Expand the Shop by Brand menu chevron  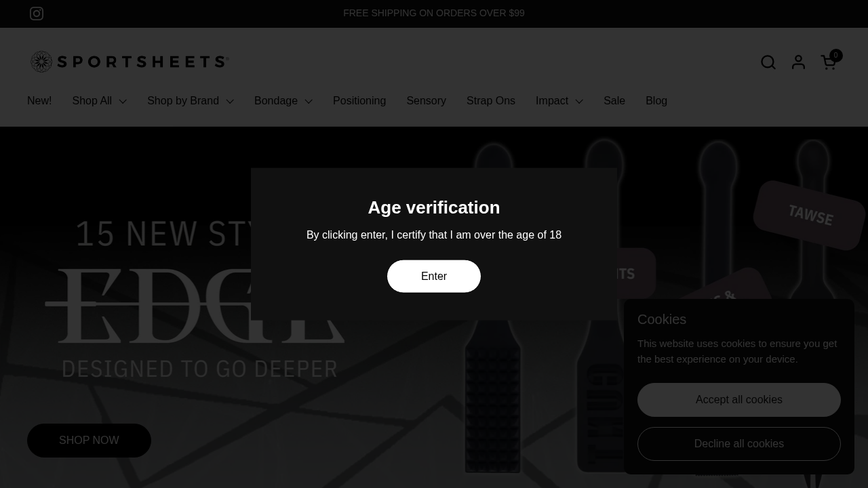coord(230,102)
